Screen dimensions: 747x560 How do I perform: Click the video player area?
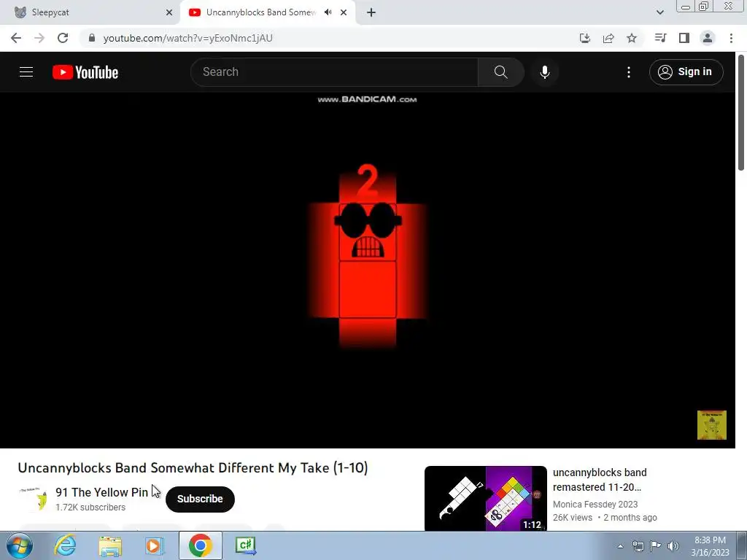368,270
